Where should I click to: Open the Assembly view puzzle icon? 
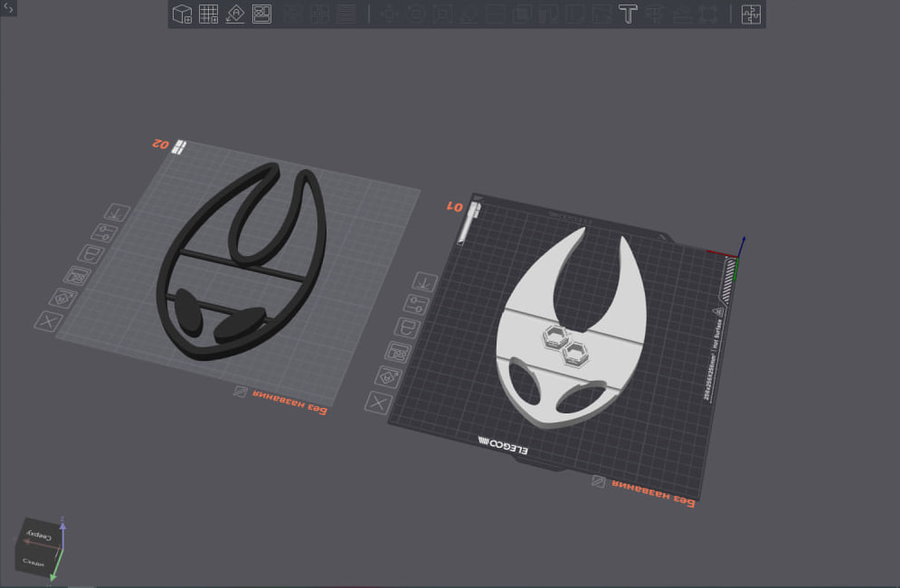(750, 14)
